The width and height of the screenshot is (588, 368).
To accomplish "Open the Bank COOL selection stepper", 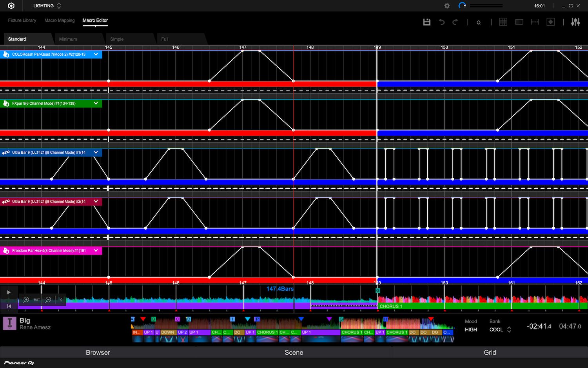I will [509, 330].
